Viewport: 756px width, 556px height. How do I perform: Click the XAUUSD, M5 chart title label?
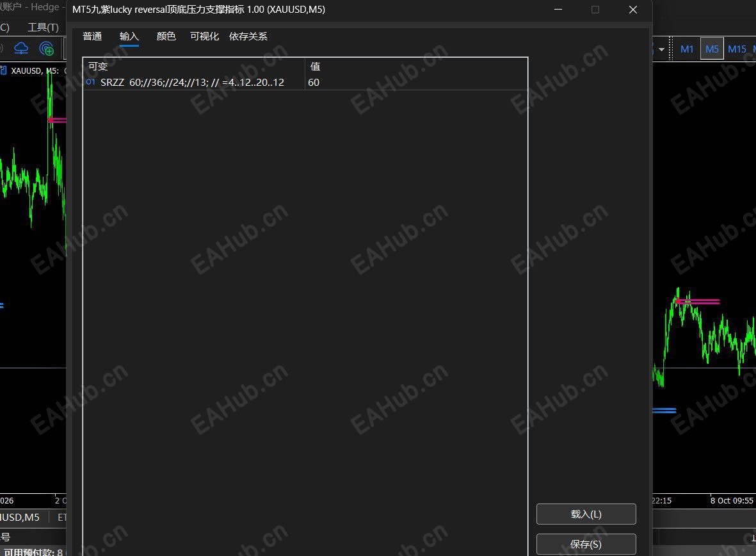tap(35, 71)
